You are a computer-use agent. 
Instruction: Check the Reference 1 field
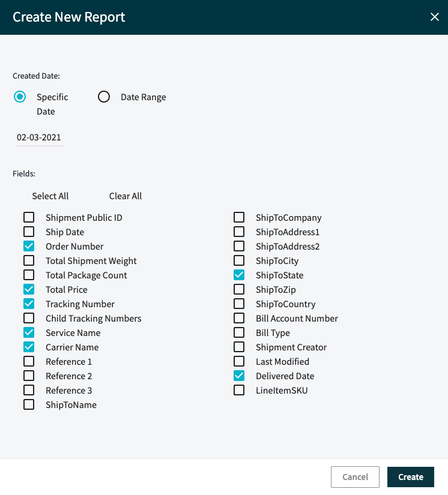(28, 361)
